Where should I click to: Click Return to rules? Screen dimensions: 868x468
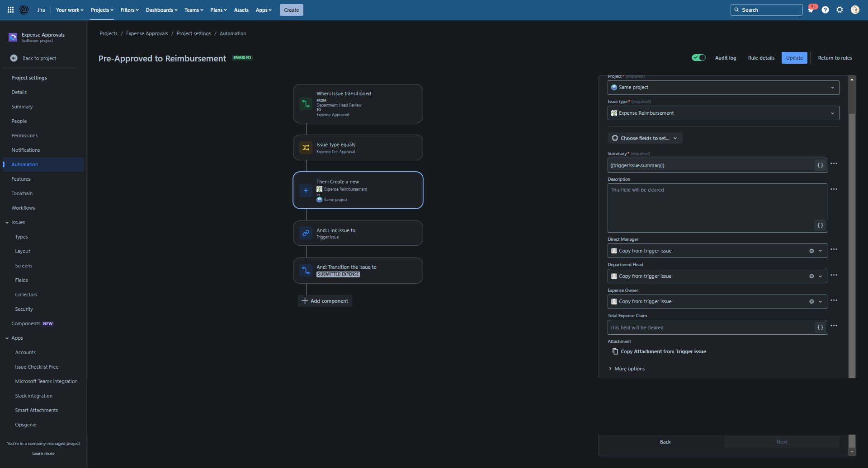click(835, 58)
